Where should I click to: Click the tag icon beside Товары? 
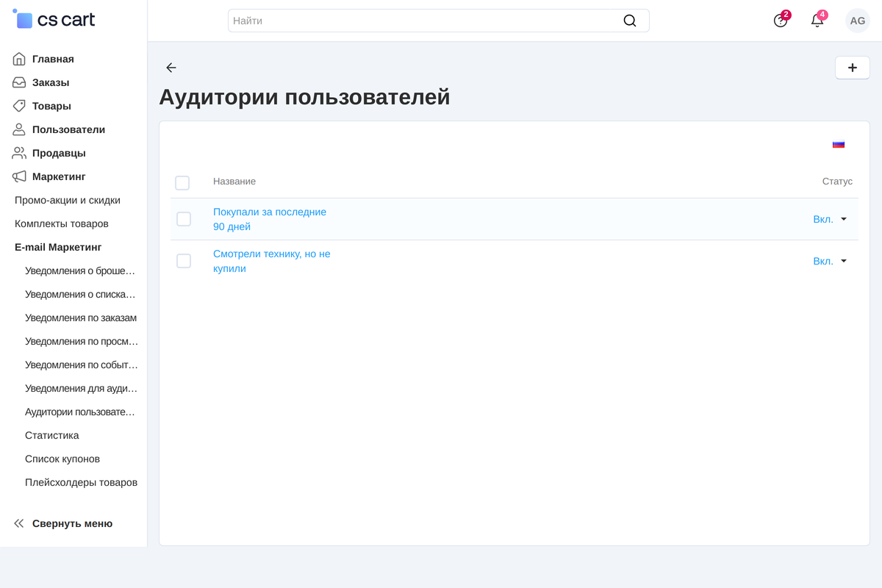19,106
